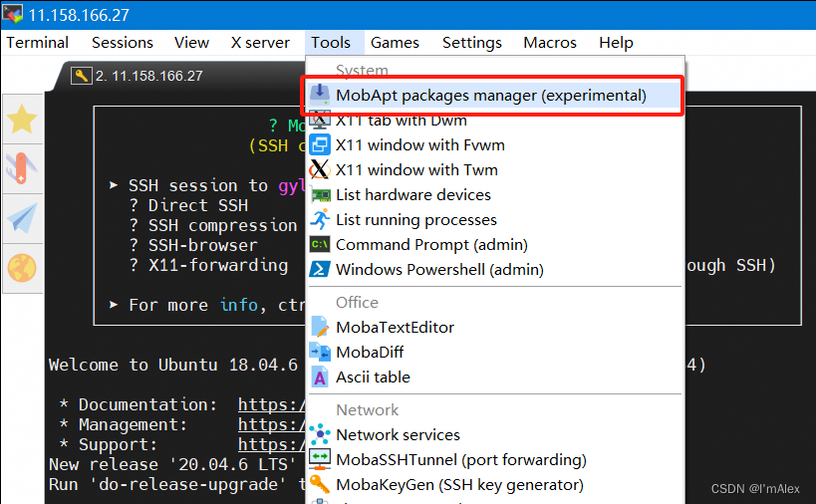Click the Ascii table letter A icon
Screen dimensions: 816x504
coord(320,377)
